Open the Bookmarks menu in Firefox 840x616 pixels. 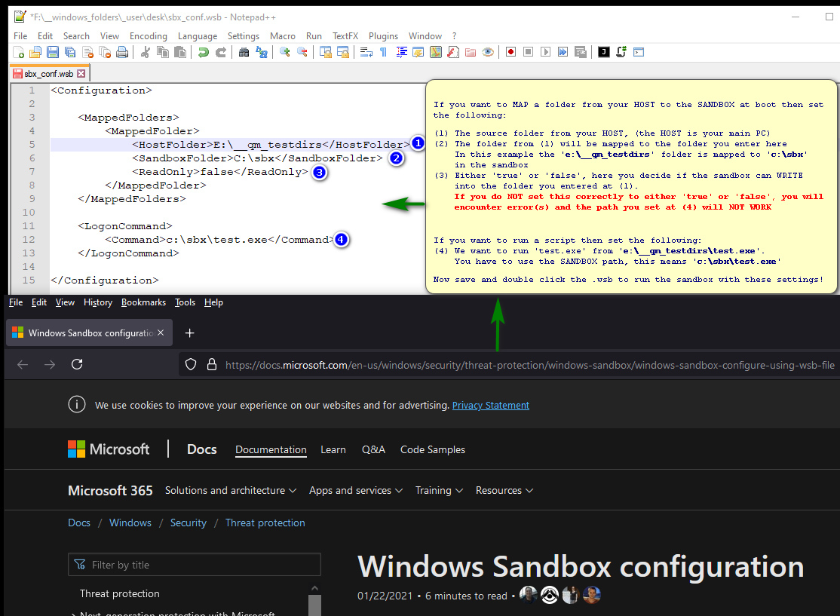[x=143, y=302]
